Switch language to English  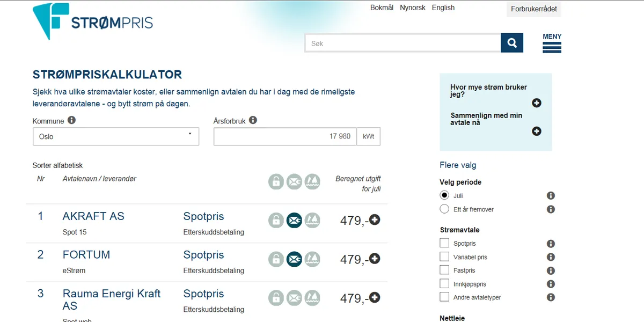pos(443,8)
